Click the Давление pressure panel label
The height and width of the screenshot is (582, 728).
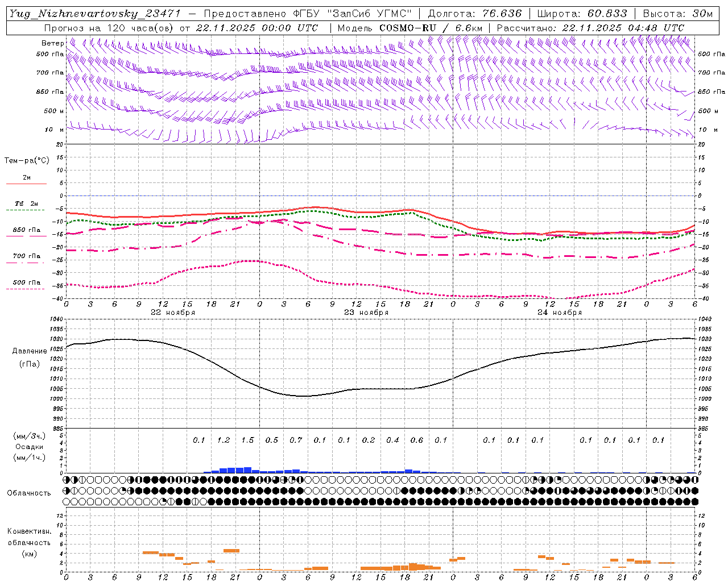pyautogui.click(x=30, y=351)
